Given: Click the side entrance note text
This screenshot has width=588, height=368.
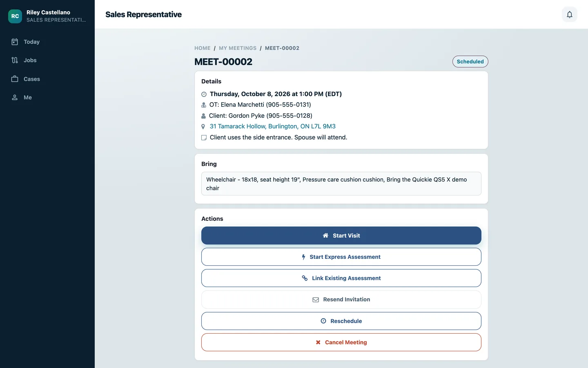Looking at the screenshot, I should (278, 137).
